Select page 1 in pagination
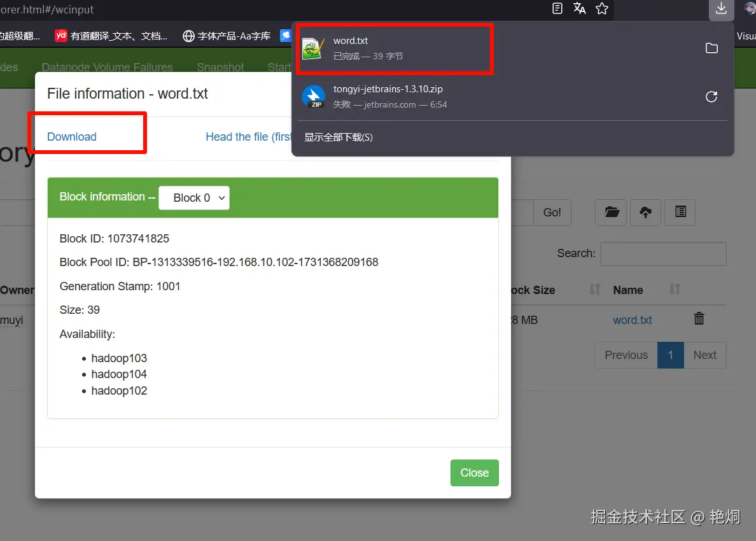 671,355
